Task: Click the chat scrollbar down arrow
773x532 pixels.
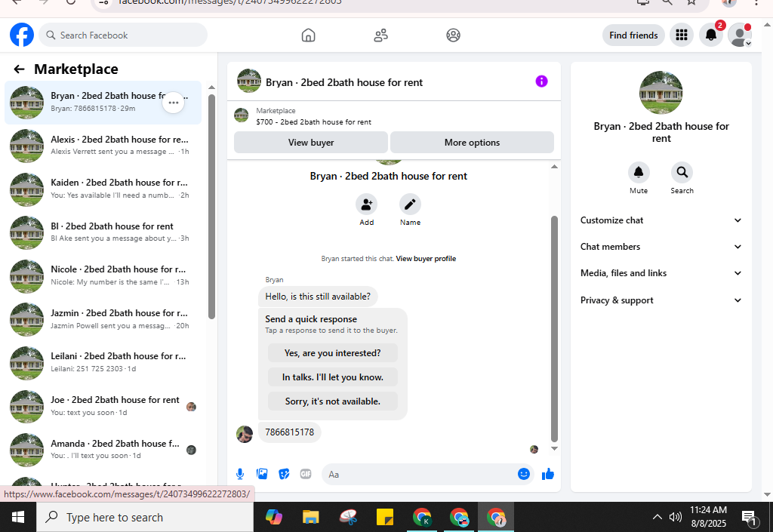Action: pos(554,448)
